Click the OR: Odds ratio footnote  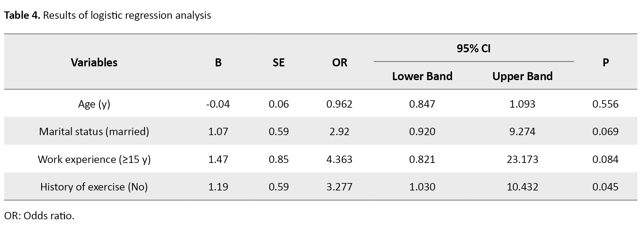click(x=39, y=216)
